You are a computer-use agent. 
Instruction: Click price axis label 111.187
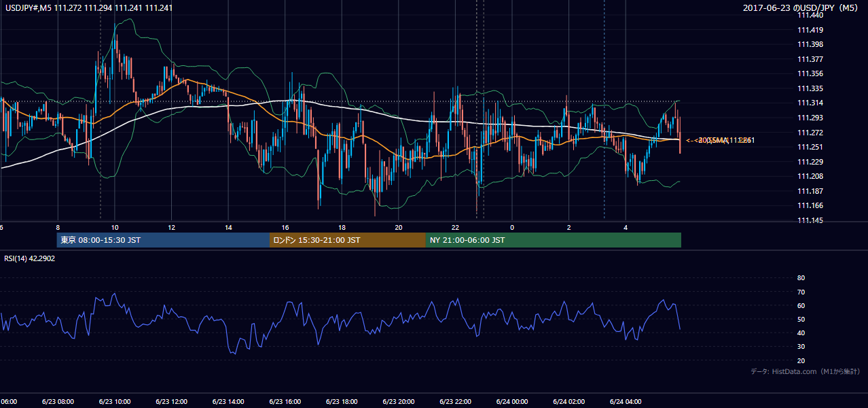(x=810, y=191)
